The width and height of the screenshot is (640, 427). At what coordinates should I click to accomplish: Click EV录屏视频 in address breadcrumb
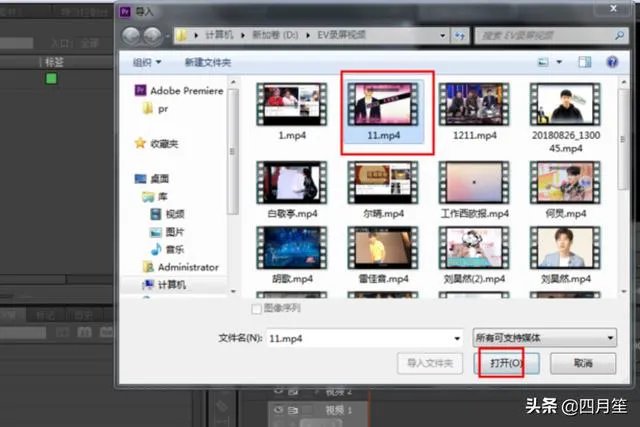341,36
